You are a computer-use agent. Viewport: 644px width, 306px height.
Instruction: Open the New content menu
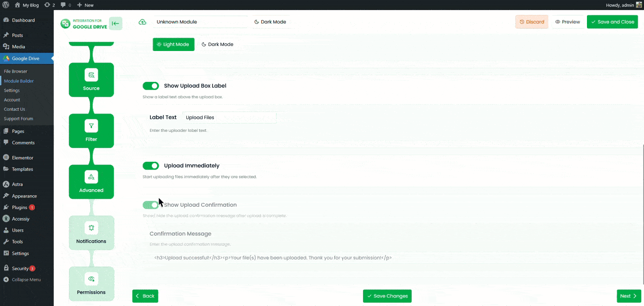[85, 5]
